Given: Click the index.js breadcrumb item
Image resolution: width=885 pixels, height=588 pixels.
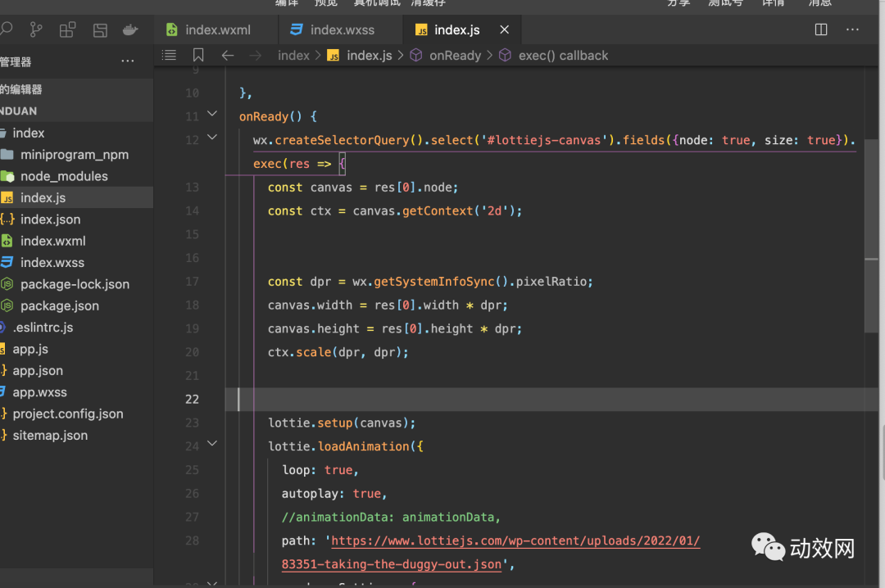Looking at the screenshot, I should [360, 56].
